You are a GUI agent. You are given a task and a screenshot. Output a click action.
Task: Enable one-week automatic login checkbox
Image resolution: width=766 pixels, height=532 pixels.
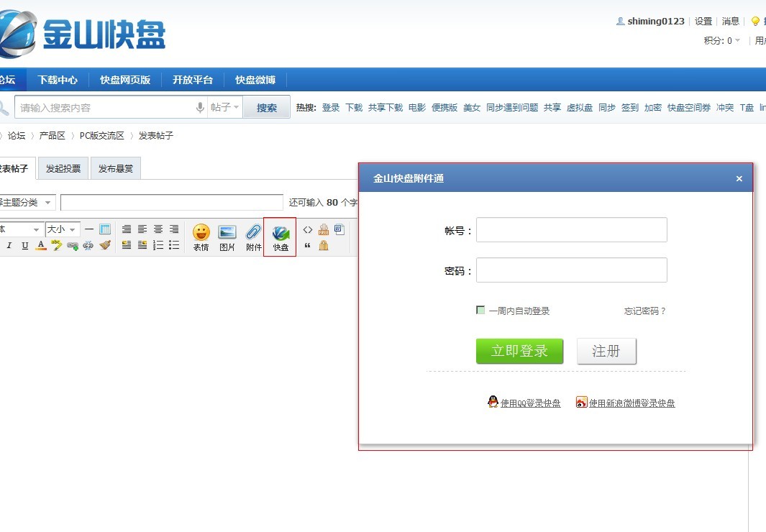pos(480,310)
